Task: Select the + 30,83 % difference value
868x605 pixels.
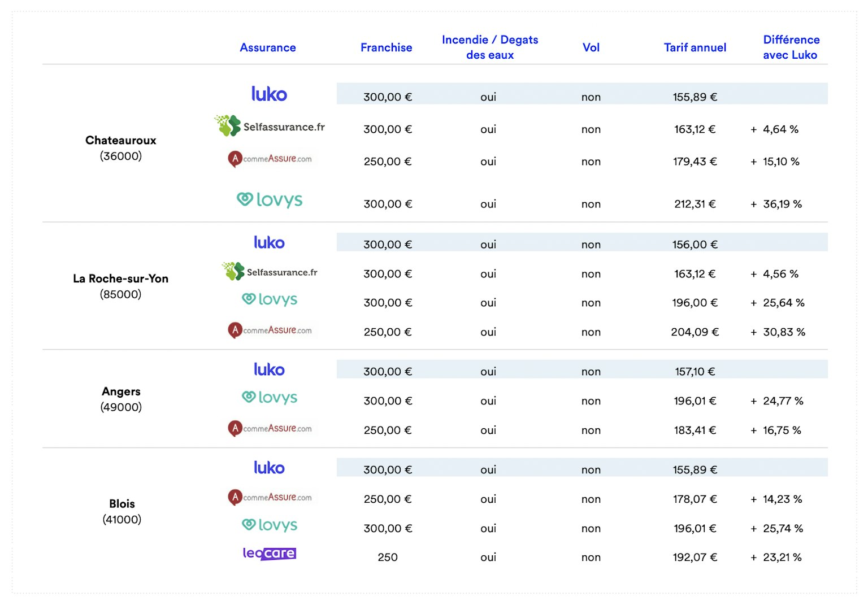Action: coord(778,332)
